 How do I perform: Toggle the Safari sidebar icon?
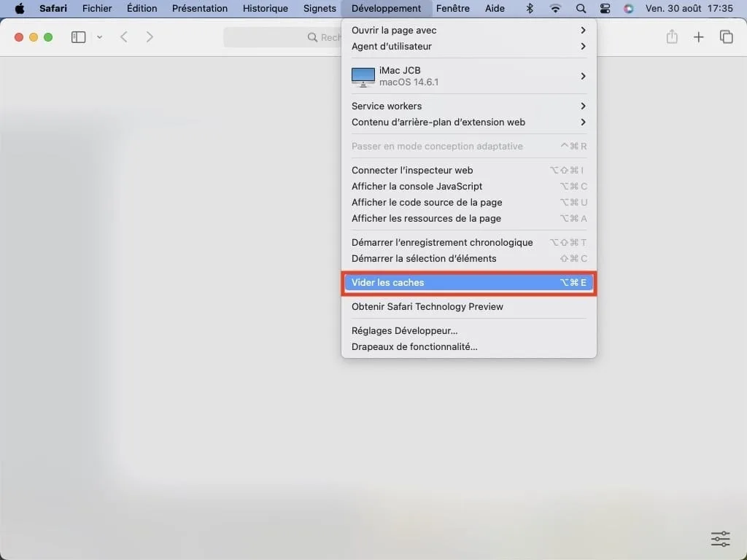pos(77,36)
